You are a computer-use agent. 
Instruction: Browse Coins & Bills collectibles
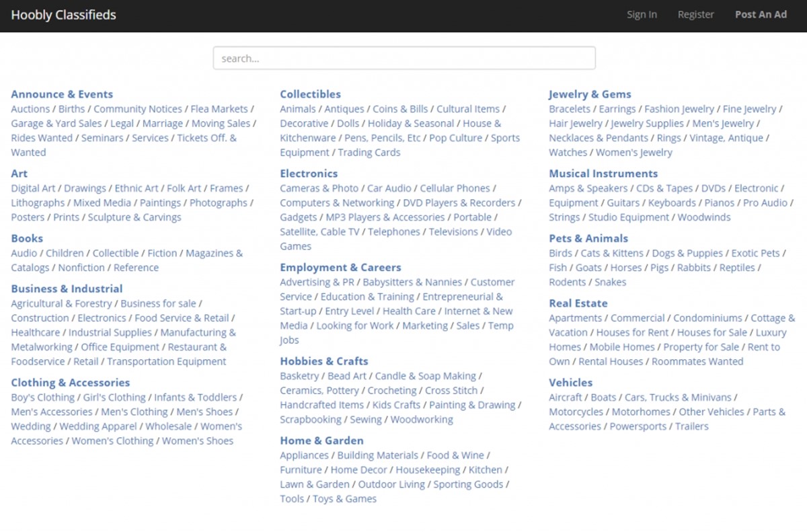coord(400,109)
